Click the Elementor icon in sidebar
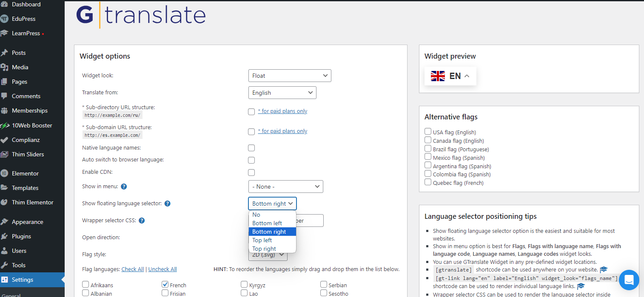The height and width of the screenshot is (297, 644). [x=5, y=173]
